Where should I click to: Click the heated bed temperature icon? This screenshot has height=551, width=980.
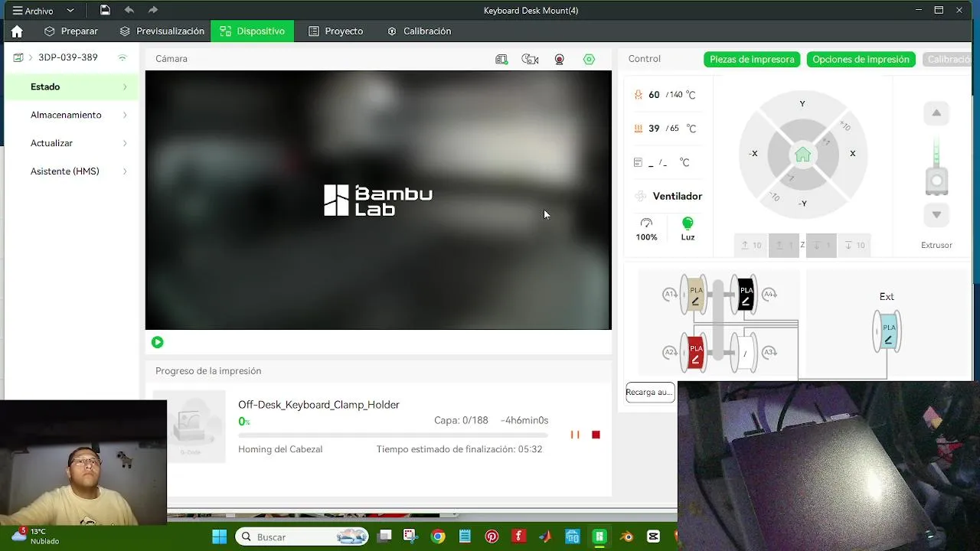pos(639,129)
